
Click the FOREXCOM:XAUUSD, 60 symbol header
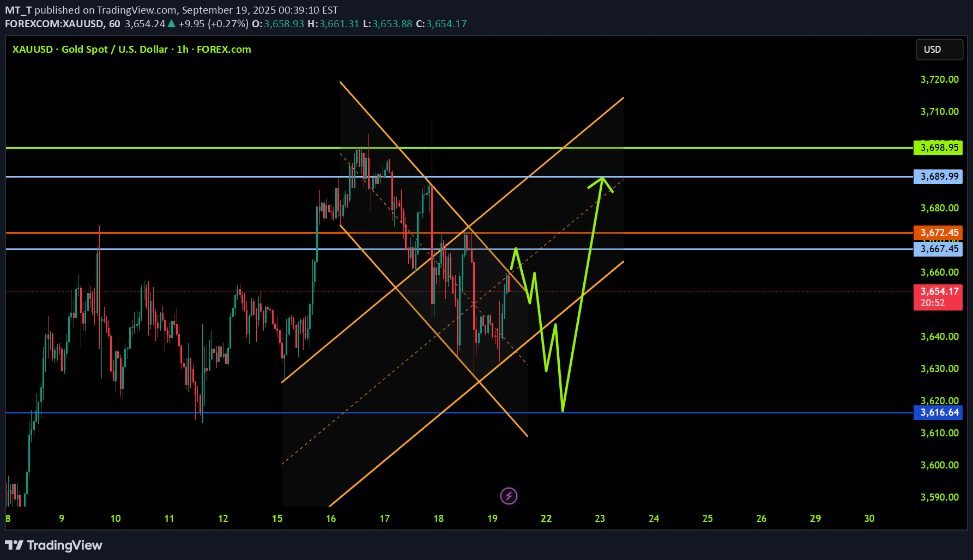(x=62, y=24)
